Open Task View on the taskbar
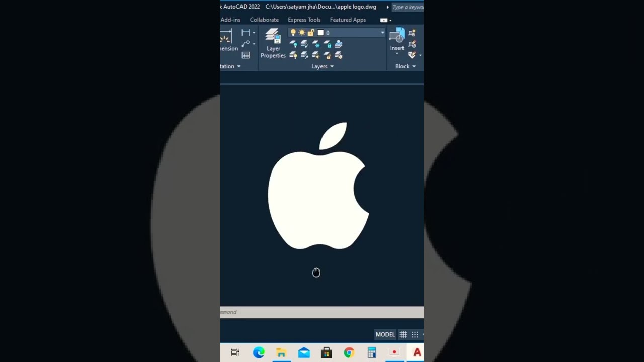Viewport: 644px width, 362px height. click(x=235, y=352)
